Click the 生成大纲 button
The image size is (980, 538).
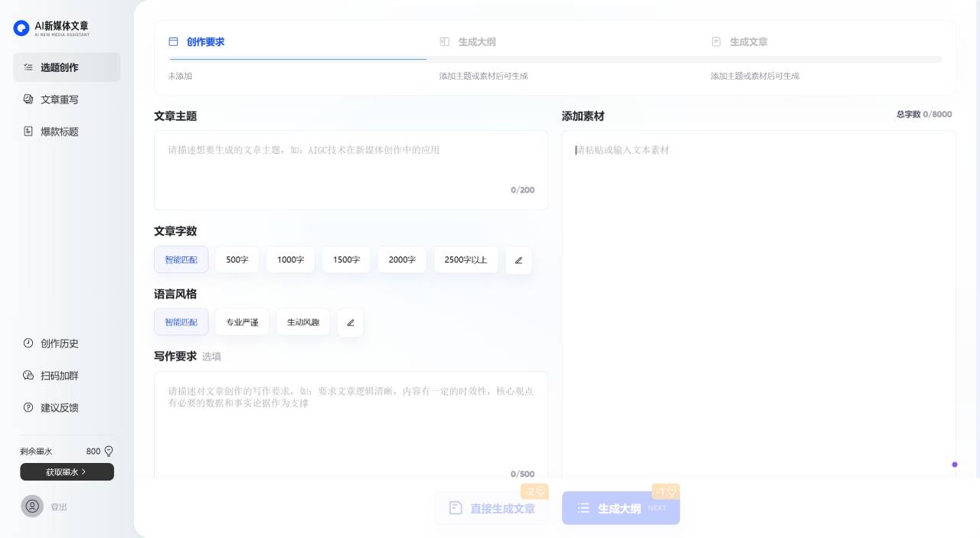pos(619,508)
